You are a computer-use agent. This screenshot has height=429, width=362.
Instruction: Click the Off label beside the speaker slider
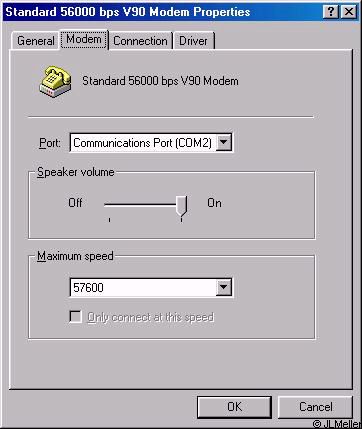75,203
